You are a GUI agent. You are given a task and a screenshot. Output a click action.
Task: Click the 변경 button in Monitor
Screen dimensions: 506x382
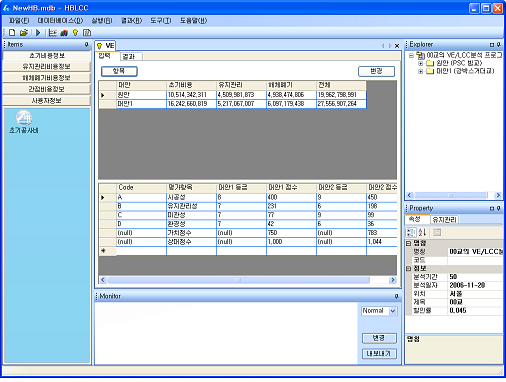(379, 338)
